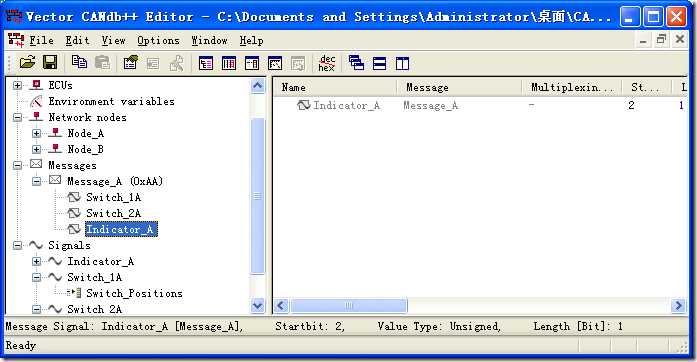This screenshot has height=362, width=697.
Task: Open the Window menu
Action: pyautogui.click(x=209, y=40)
